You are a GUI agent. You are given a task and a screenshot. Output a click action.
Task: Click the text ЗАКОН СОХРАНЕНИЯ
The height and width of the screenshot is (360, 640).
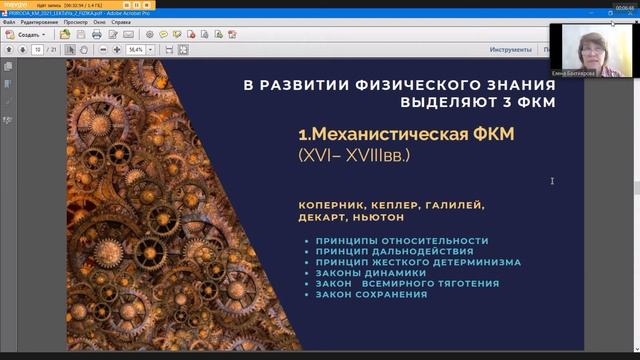(x=371, y=294)
